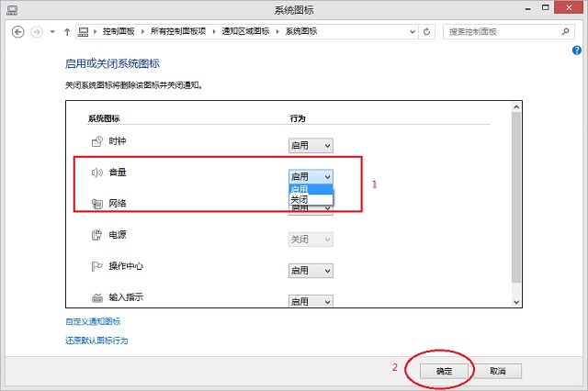Open the input indicator behavior dropdown
Screen dimensions: 588x391
coord(311,301)
